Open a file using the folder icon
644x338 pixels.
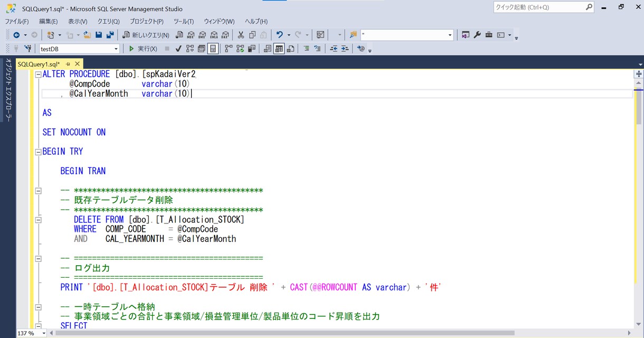pyautogui.click(x=87, y=35)
